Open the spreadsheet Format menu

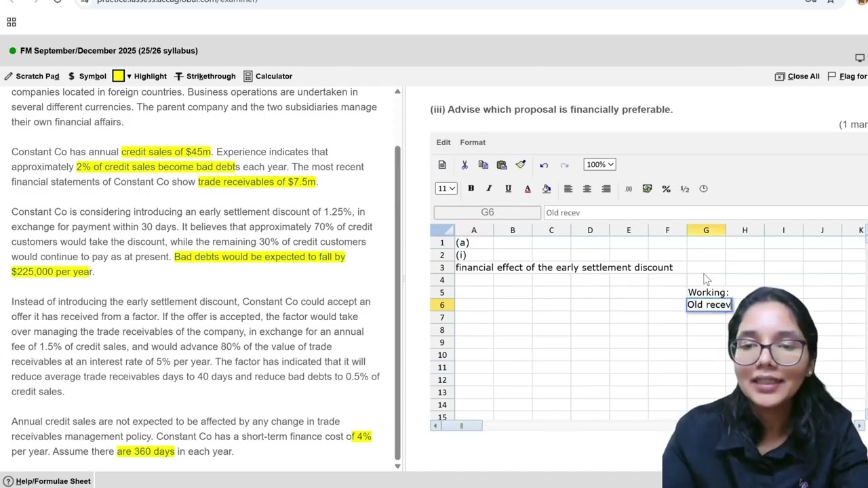(x=473, y=142)
